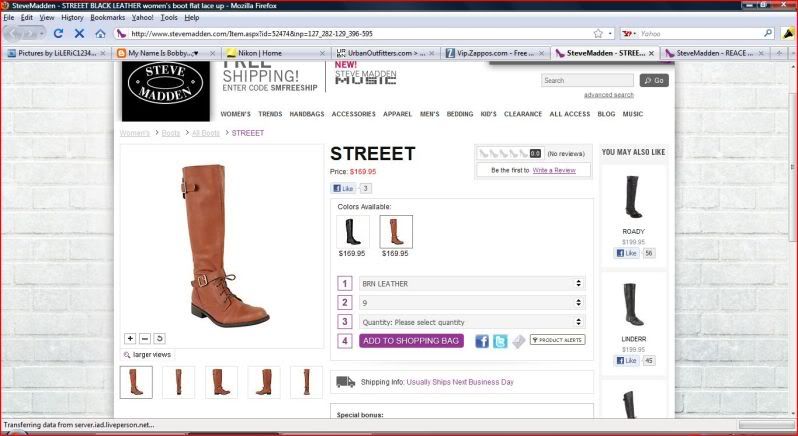Click the tag share icon beside Twitter
Screen dimensions: 798x436
coord(518,341)
